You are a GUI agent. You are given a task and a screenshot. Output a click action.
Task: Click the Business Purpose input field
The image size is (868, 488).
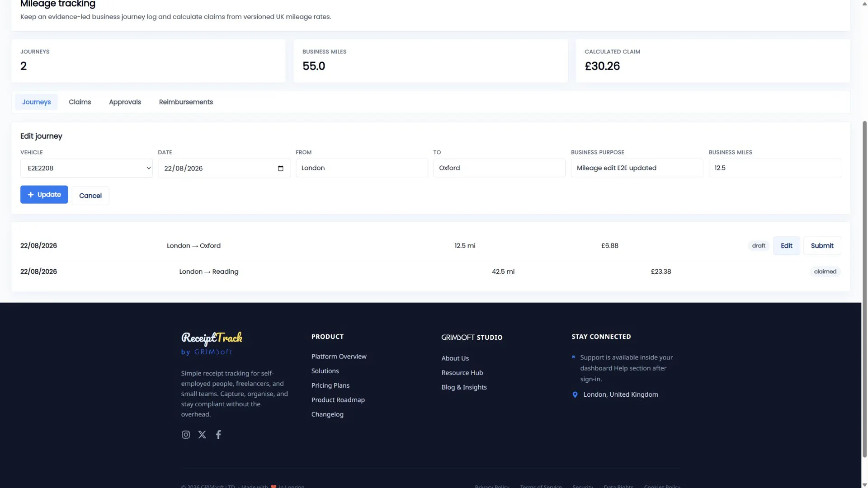pyautogui.click(x=637, y=168)
